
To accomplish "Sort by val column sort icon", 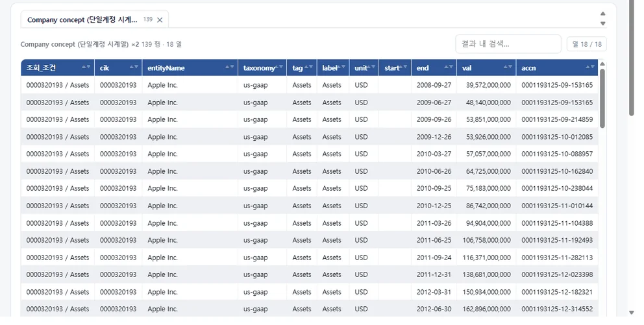I will 508,67.
